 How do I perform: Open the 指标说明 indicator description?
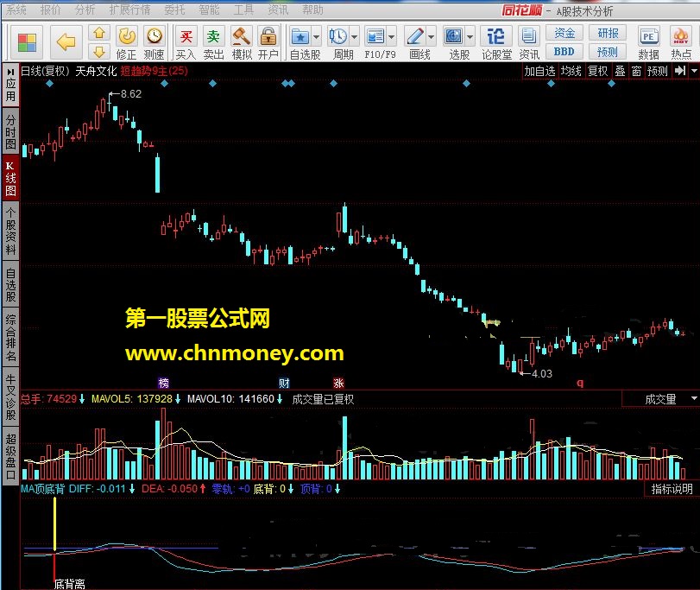point(672,489)
